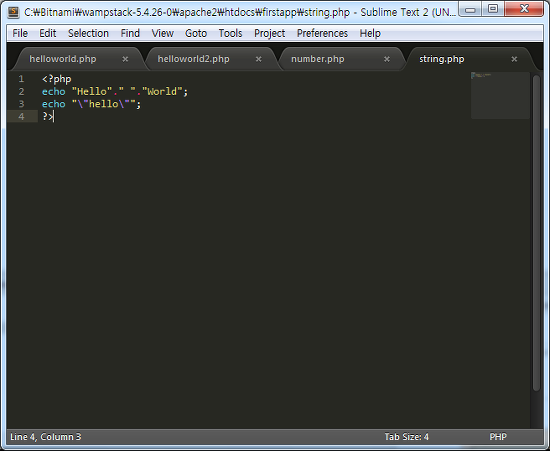This screenshot has width=550, height=451.
Task: Click line number 2 in the gutter
Action: [21, 92]
